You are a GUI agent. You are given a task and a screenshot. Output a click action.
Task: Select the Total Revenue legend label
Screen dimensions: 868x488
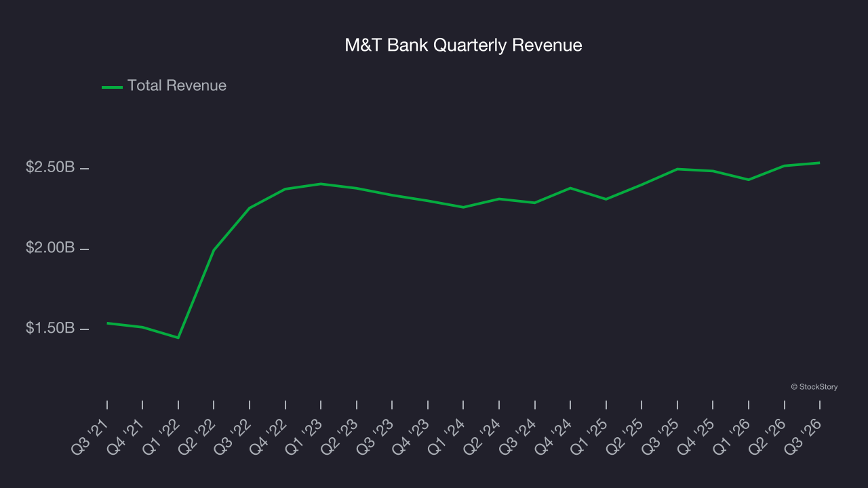click(x=177, y=86)
